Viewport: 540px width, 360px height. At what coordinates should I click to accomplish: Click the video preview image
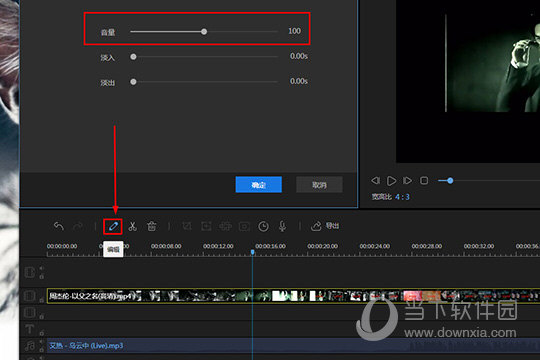[468, 81]
